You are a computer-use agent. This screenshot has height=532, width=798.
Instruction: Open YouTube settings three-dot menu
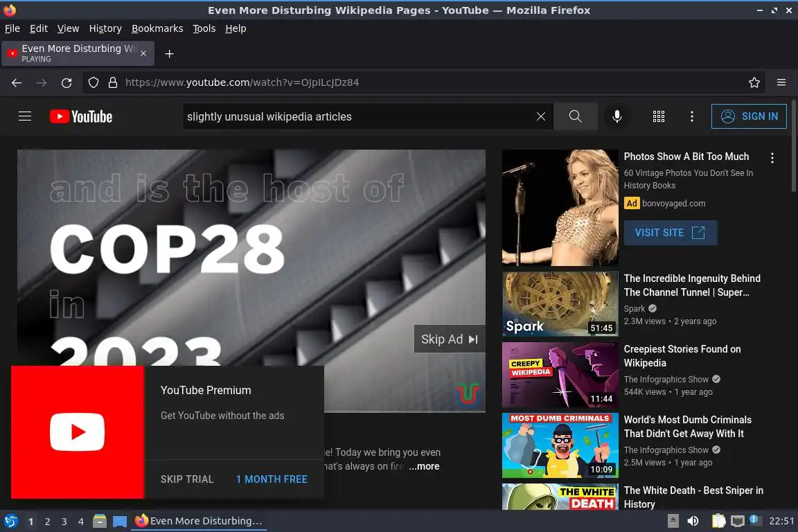click(x=691, y=116)
